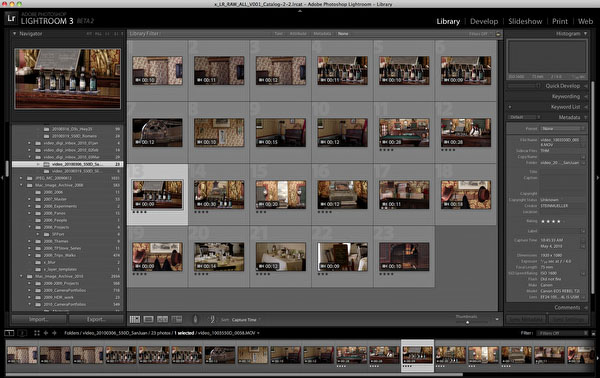
Task: Expand the Quick Develop panel
Action: click(x=586, y=86)
